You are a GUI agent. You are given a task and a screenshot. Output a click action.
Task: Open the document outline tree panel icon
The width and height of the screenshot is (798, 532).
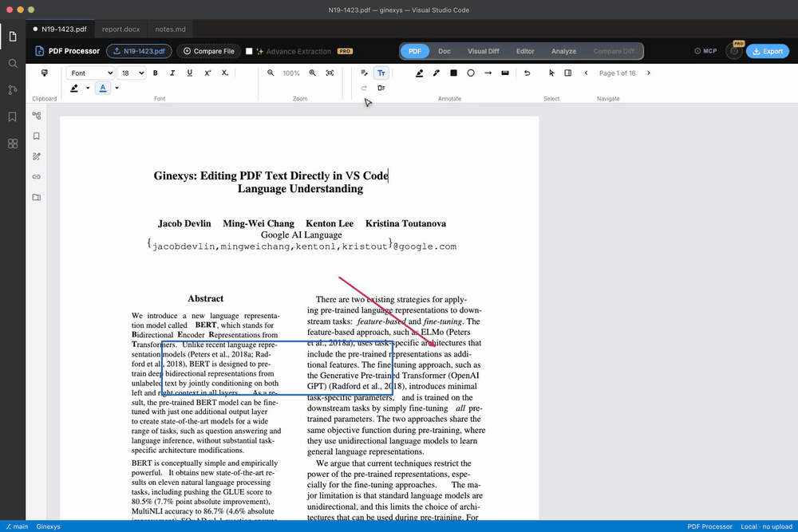37,116
